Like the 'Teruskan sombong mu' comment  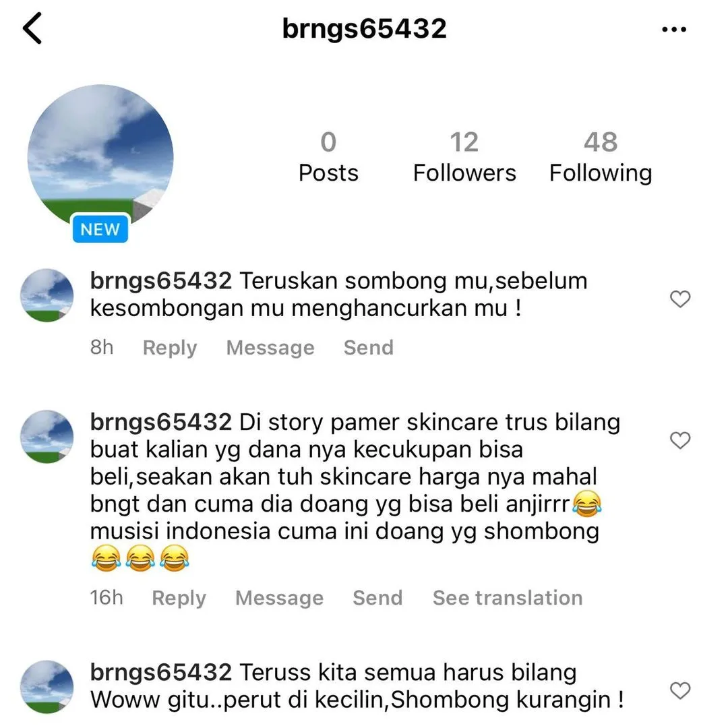click(680, 299)
